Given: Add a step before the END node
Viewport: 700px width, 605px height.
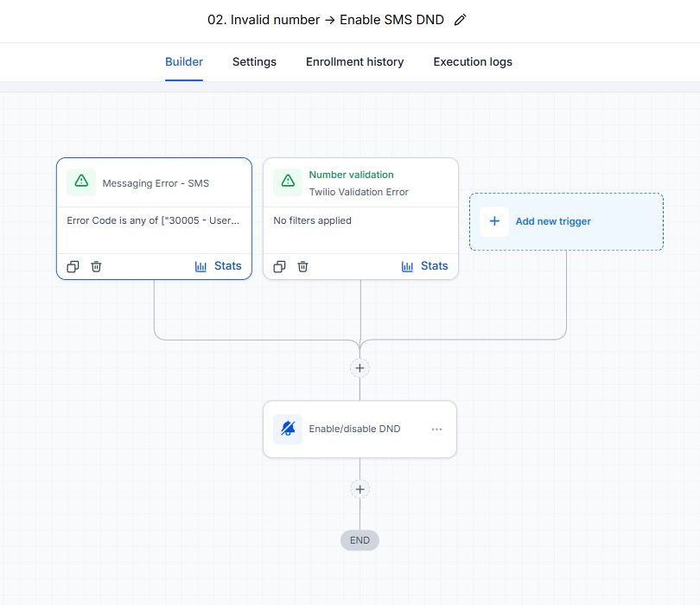Looking at the screenshot, I should point(360,489).
